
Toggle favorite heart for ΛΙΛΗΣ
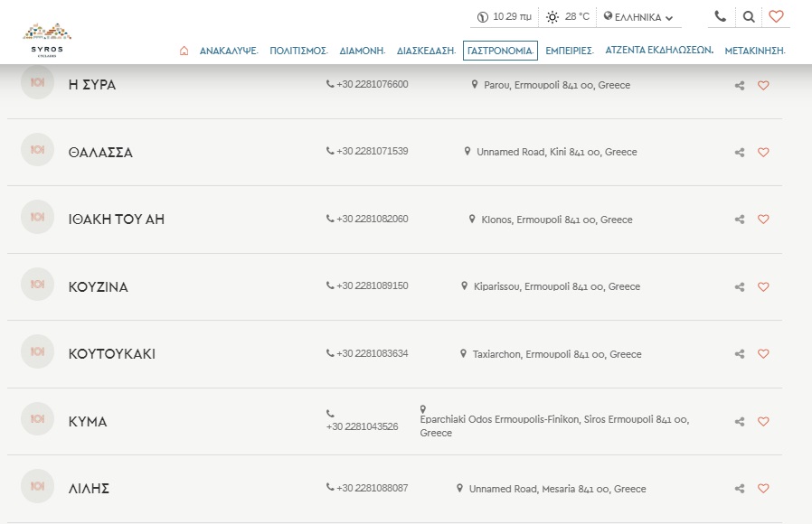tap(763, 489)
